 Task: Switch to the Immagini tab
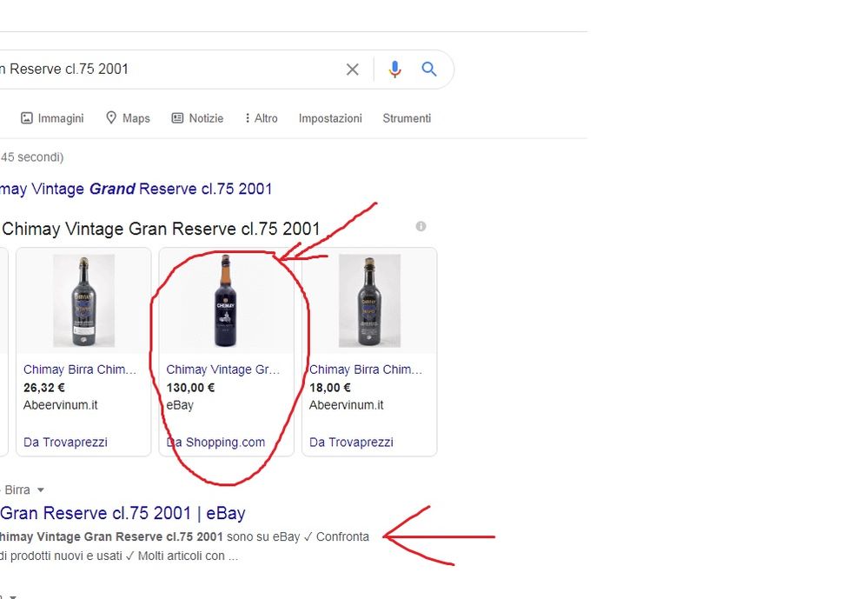click(52, 118)
